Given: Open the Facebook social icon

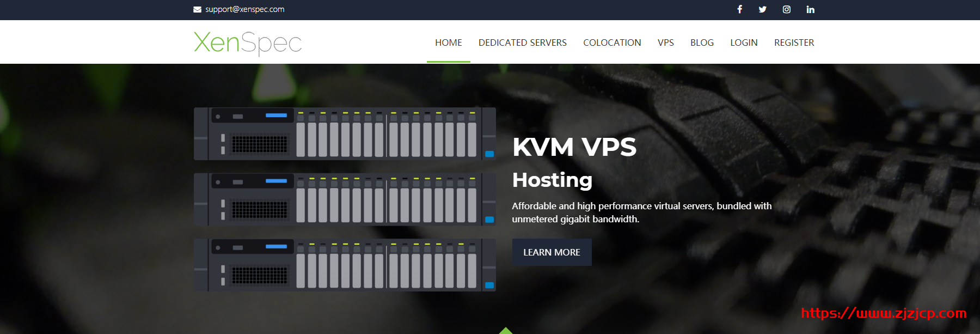Looking at the screenshot, I should click(739, 9).
